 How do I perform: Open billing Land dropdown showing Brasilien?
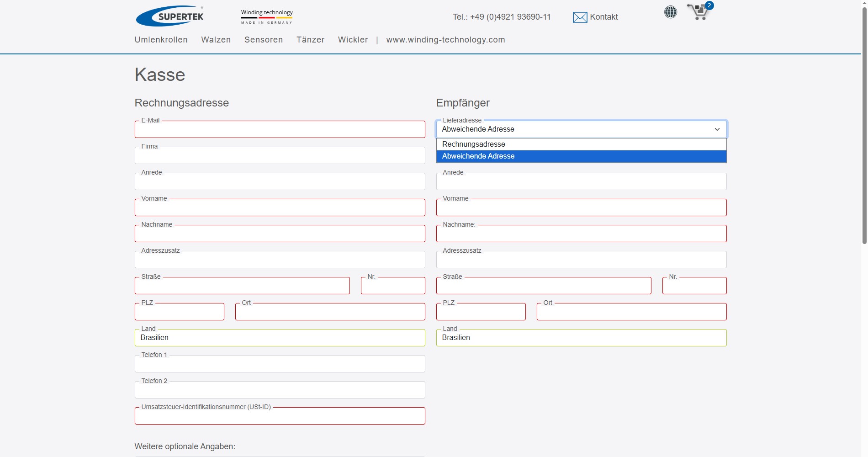pyautogui.click(x=280, y=338)
